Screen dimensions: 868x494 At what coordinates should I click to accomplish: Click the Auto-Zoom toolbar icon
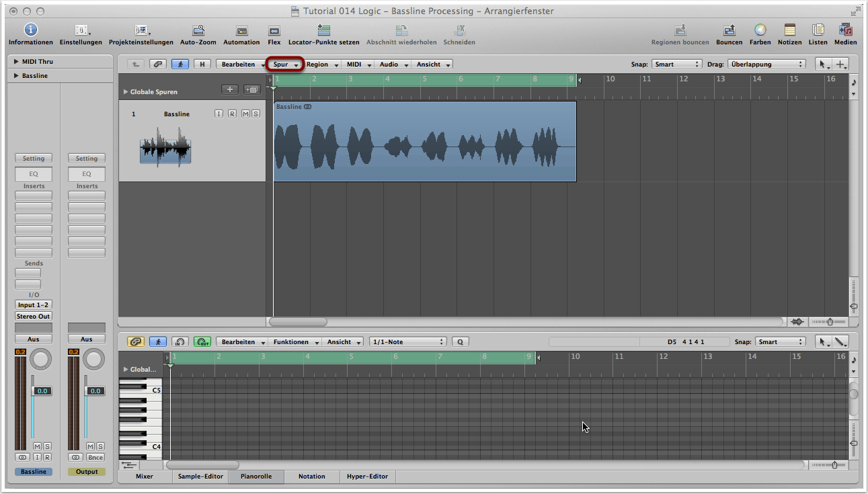(x=198, y=30)
